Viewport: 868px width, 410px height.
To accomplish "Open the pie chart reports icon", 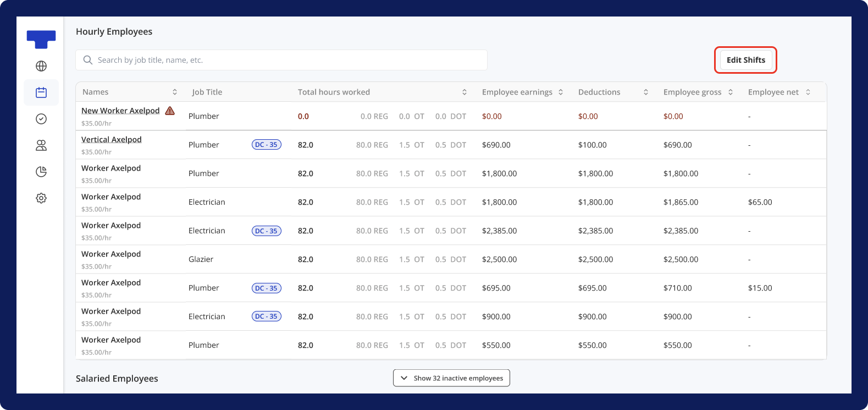I will click(x=41, y=172).
